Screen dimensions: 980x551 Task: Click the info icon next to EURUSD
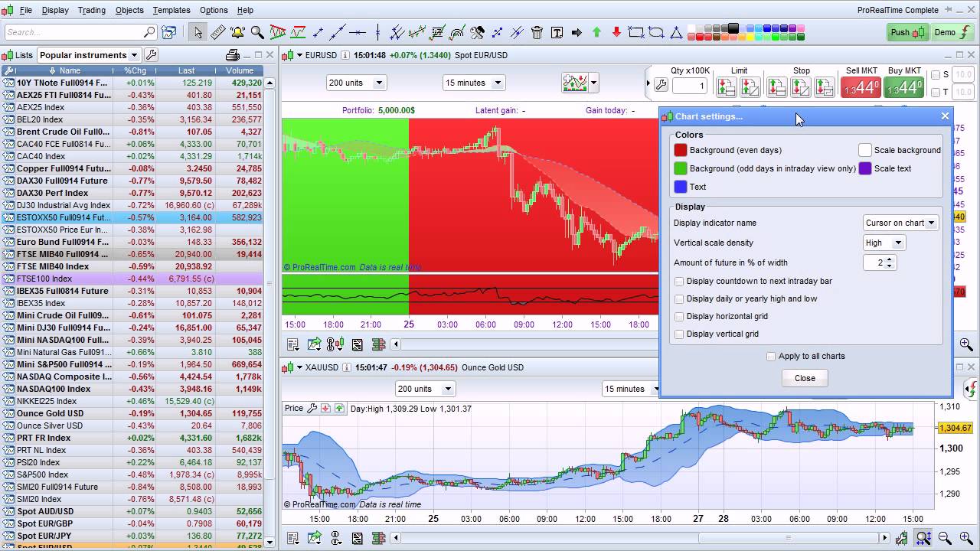pyautogui.click(x=346, y=55)
